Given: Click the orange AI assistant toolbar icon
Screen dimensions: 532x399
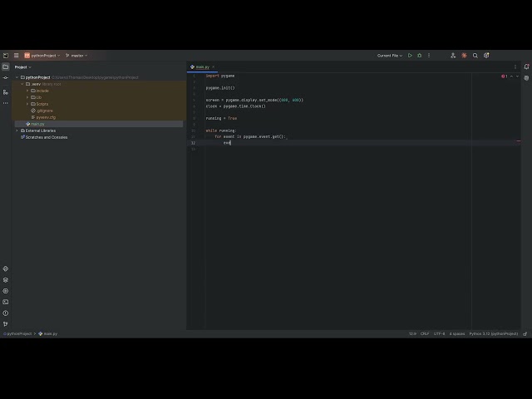Looking at the screenshot, I should pos(464,56).
